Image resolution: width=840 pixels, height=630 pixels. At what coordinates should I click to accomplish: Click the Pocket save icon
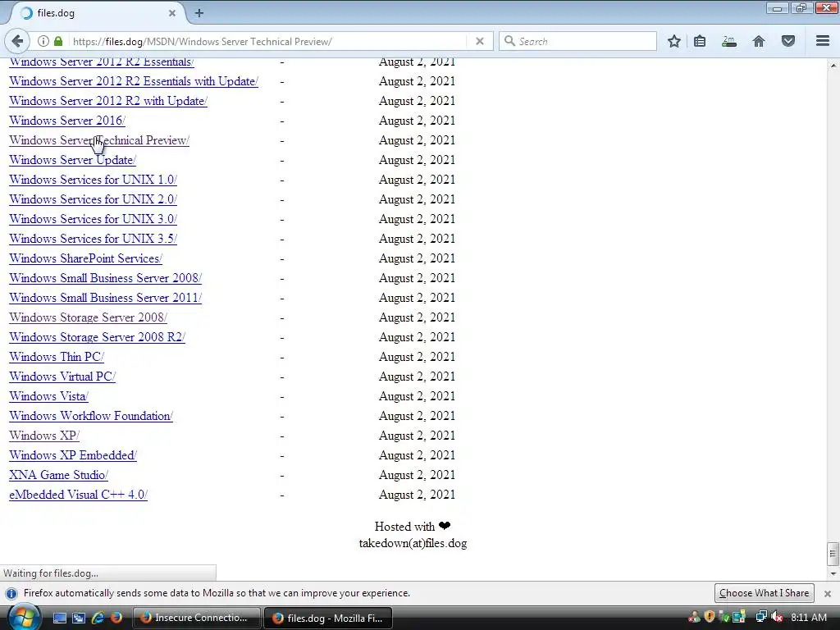coord(788,41)
